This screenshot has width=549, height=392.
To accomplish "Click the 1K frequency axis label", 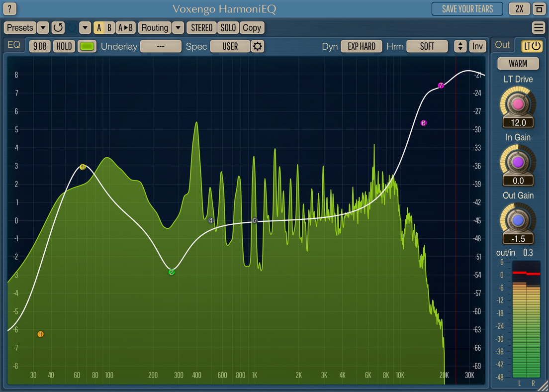I will [x=255, y=375].
